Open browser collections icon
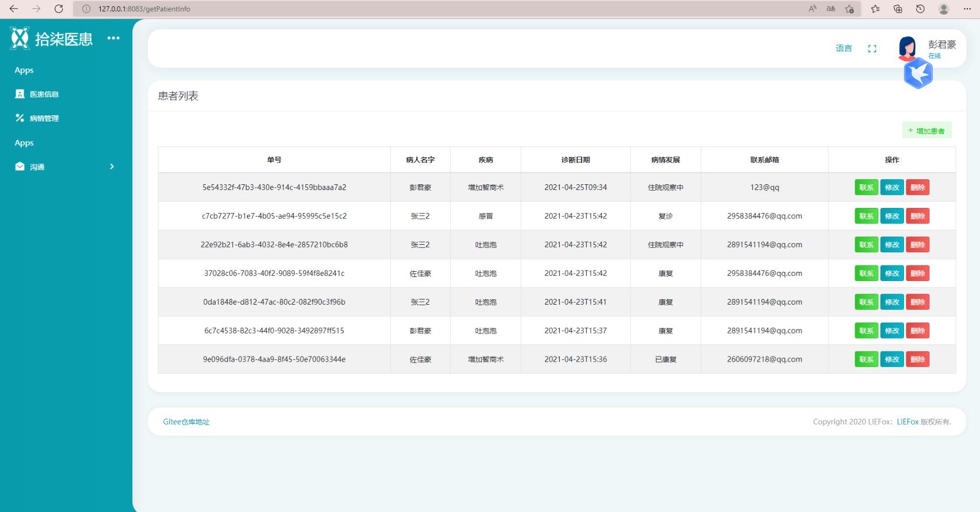 pos(898,9)
